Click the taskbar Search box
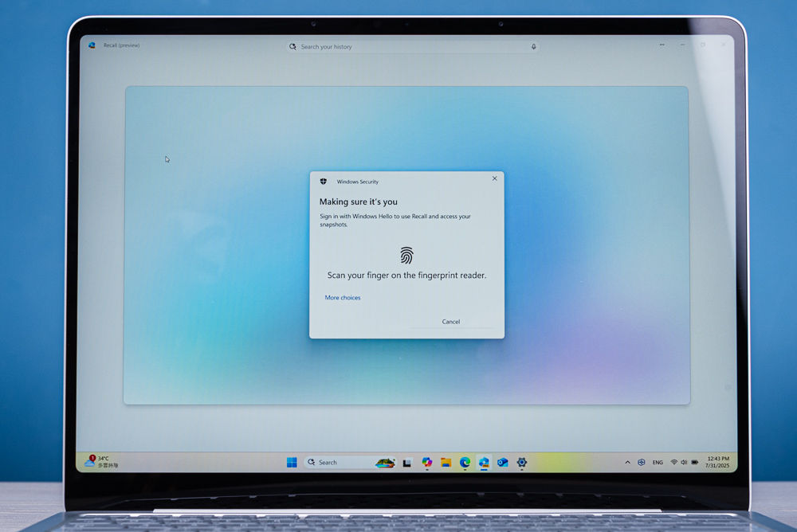 point(350,463)
